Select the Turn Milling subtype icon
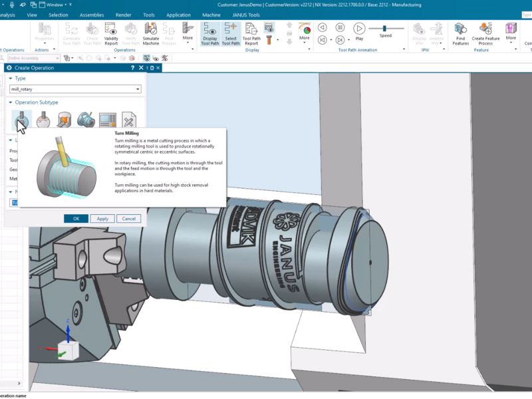This screenshot has height=399, width=532. (22, 120)
